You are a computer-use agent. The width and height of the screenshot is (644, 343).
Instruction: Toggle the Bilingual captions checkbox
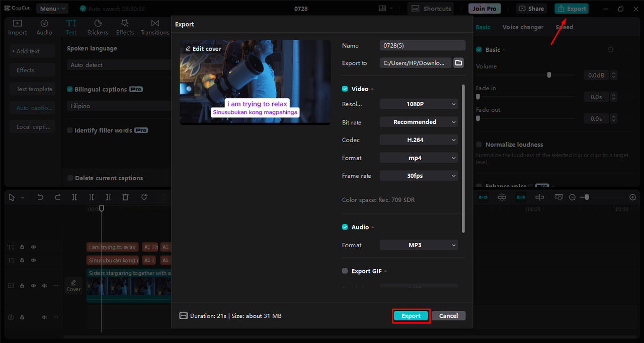click(70, 89)
